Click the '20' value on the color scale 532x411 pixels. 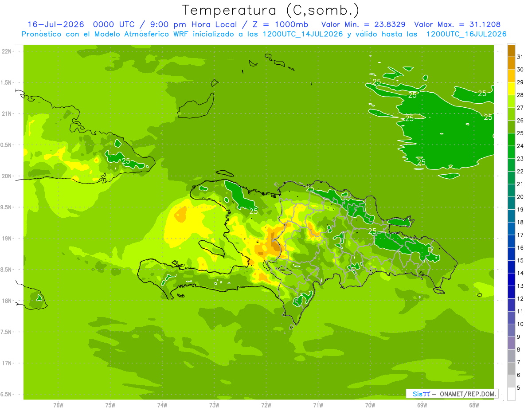(520, 197)
